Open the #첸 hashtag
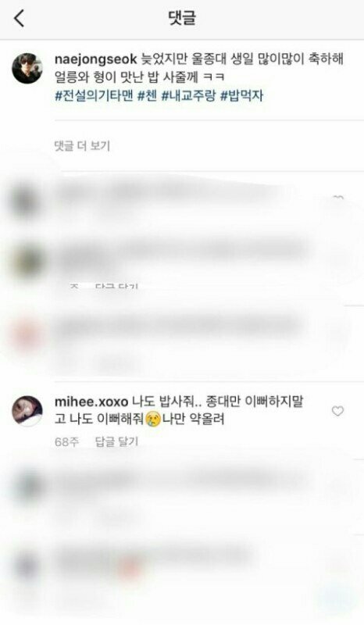The image size is (364, 625). point(147,96)
